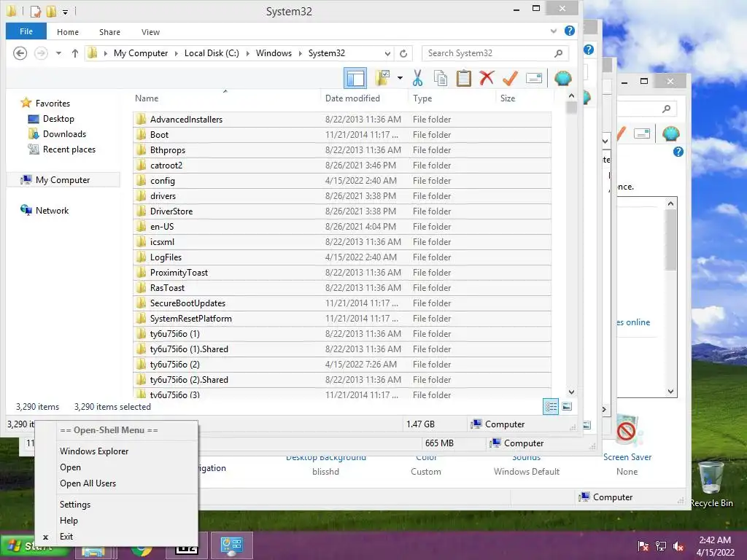Sort by the Size column header
The height and width of the screenshot is (560, 747).
click(x=525, y=98)
